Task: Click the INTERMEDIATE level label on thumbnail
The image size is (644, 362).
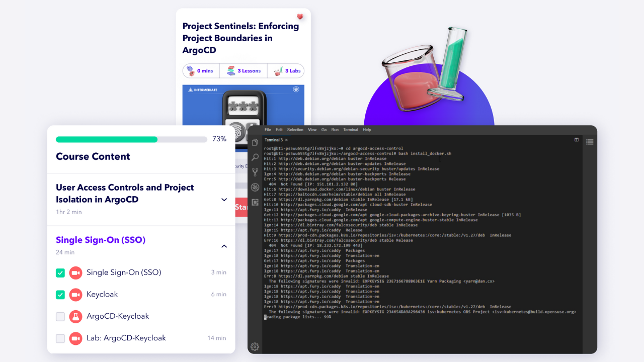Action: click(x=206, y=90)
